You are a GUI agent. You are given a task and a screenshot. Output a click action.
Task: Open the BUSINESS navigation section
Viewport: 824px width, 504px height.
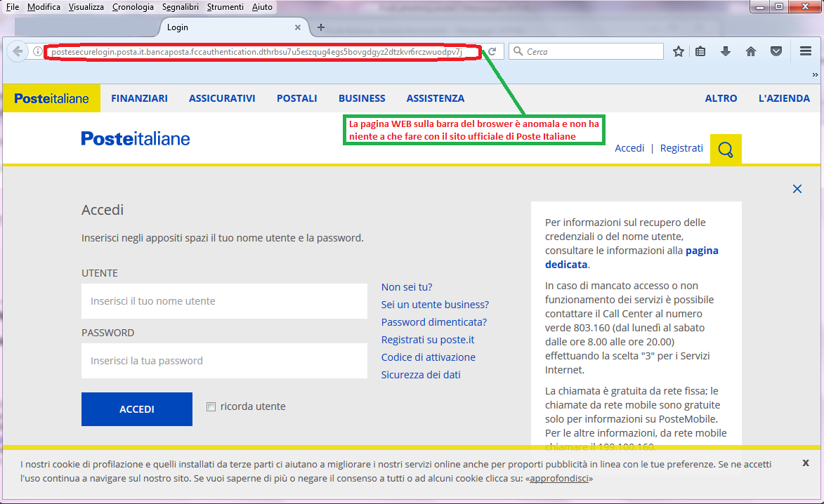[x=362, y=98]
